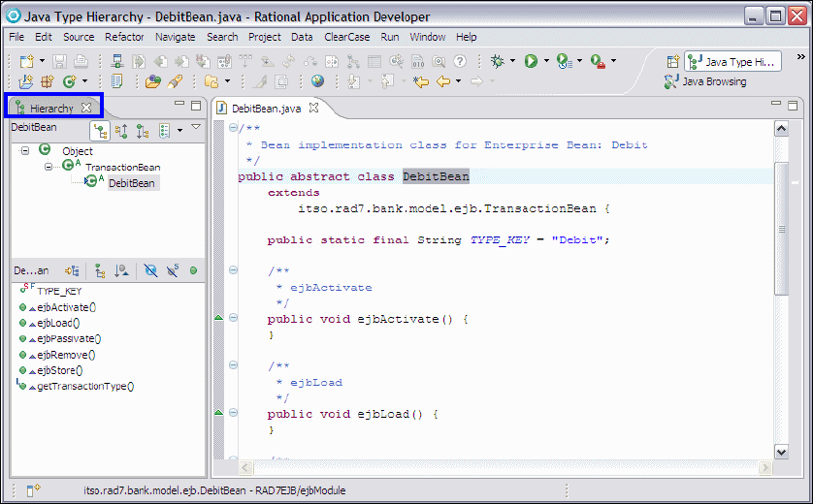Collapse the TransactionBean tree node
Image resolution: width=813 pixels, height=504 pixels.
coord(48,167)
